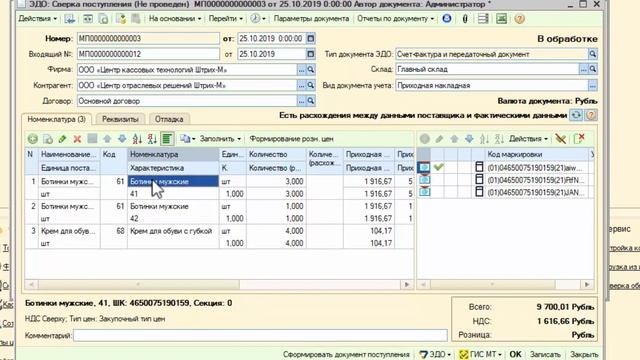The width and height of the screenshot is (640, 360).
Task: Open the help icon next to the discrepancy message
Action: (591, 116)
